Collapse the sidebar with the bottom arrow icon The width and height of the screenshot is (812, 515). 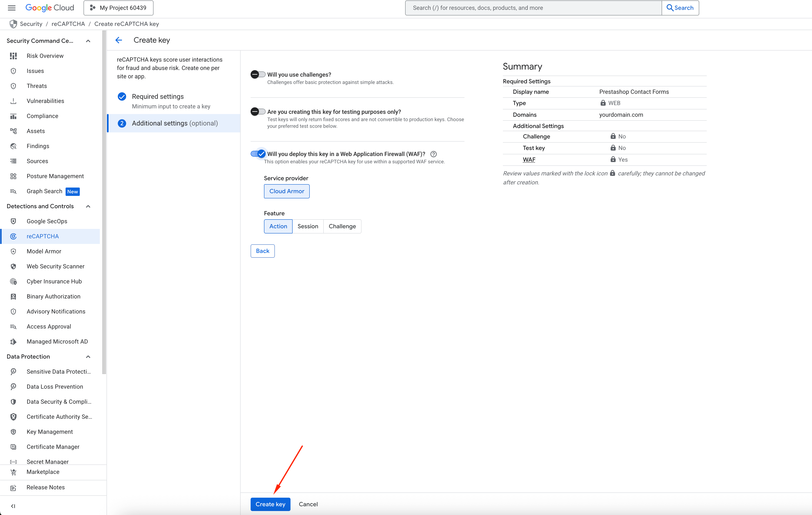pyautogui.click(x=13, y=506)
